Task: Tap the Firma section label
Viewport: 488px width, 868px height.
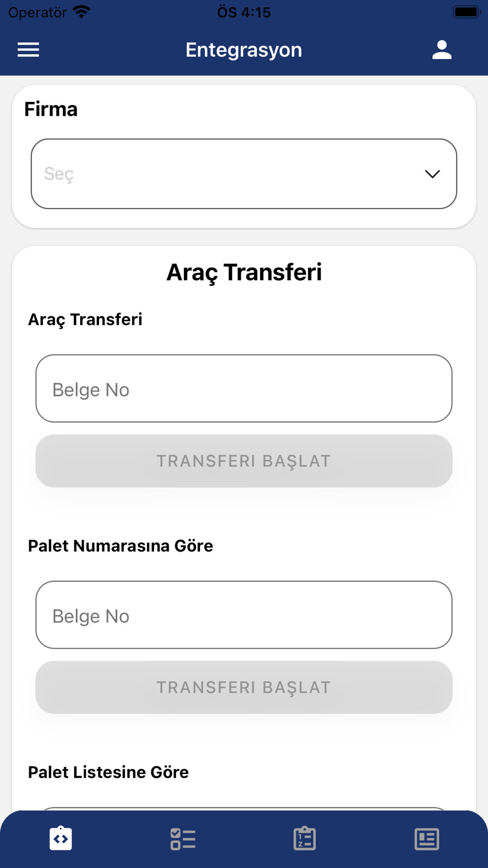Action: pyautogui.click(x=51, y=109)
